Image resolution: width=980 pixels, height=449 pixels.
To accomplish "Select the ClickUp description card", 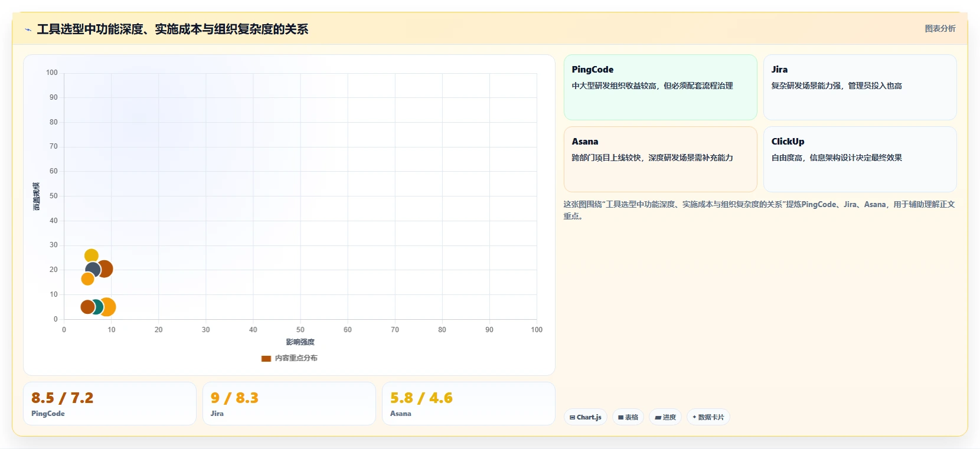I will pyautogui.click(x=860, y=159).
